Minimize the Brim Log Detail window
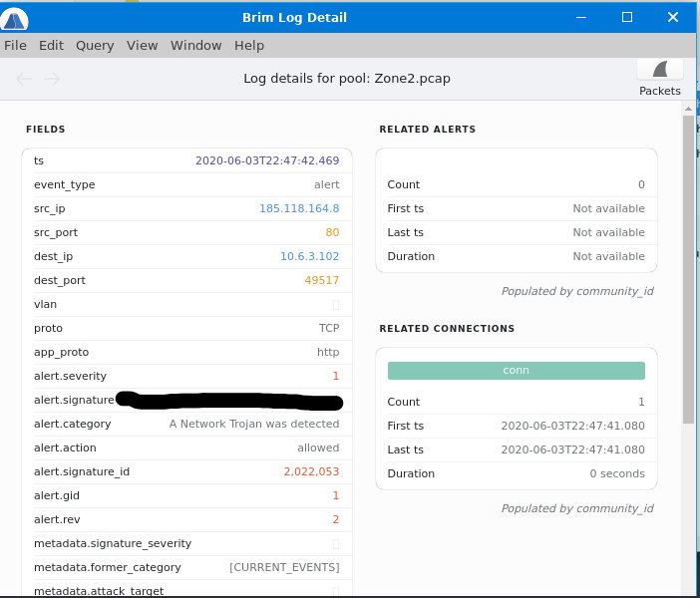Screen dimensions: 700x598 point(581,17)
